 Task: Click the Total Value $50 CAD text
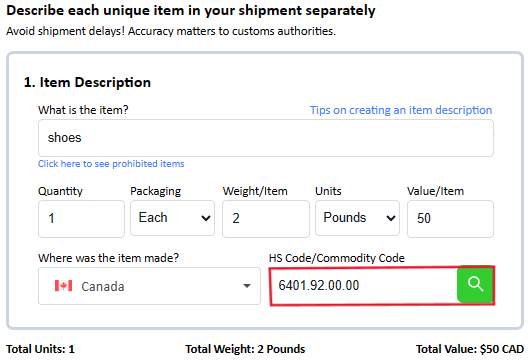tap(470, 349)
